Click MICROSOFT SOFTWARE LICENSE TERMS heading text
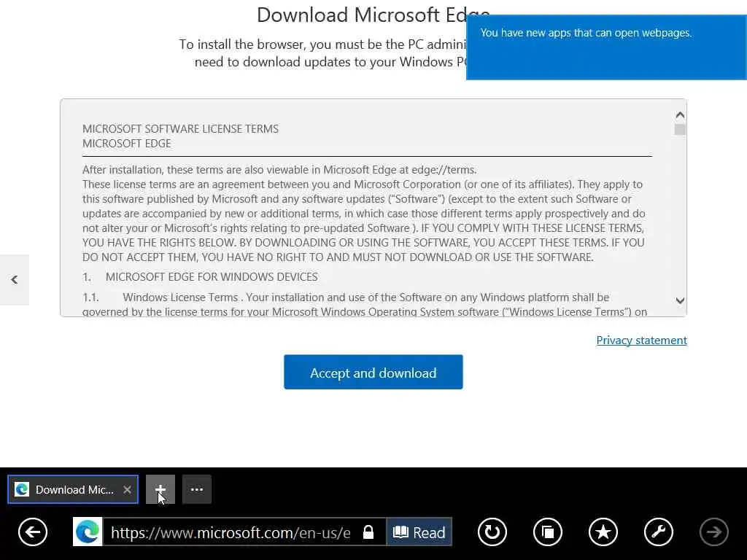Screen dimensions: 747x560 click(x=180, y=128)
